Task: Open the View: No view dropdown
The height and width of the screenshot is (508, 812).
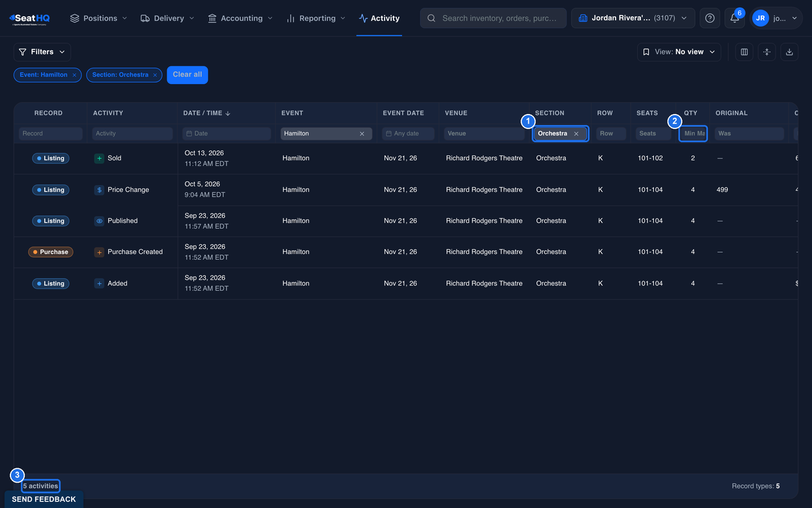Action: [679, 52]
